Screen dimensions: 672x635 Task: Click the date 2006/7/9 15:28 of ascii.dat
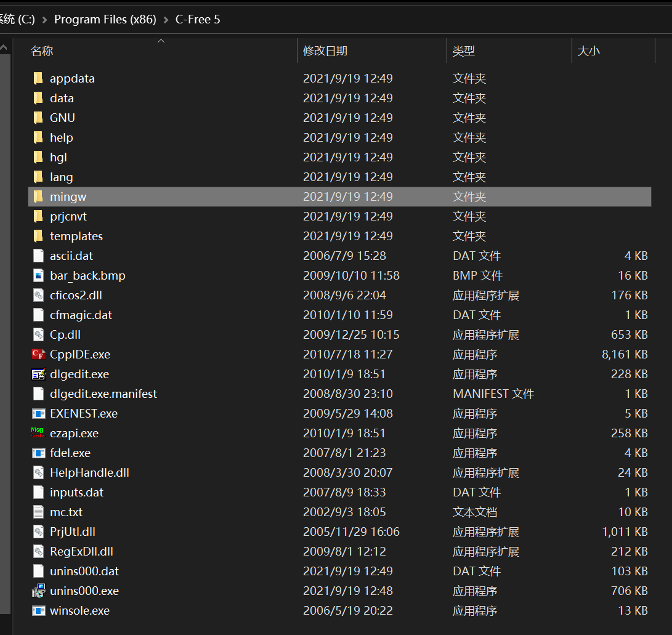[344, 256]
